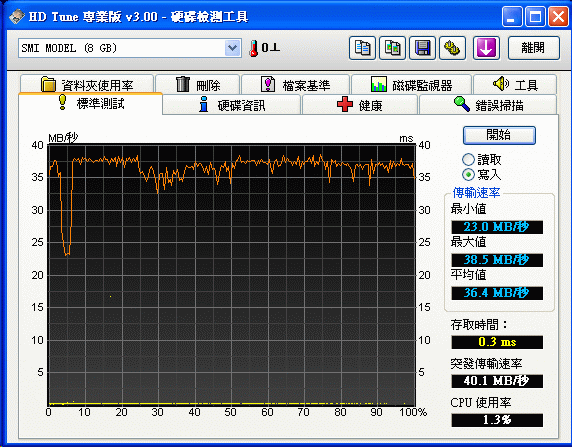Click the 38.5 MB/秒 maximum value

pyautogui.click(x=497, y=260)
